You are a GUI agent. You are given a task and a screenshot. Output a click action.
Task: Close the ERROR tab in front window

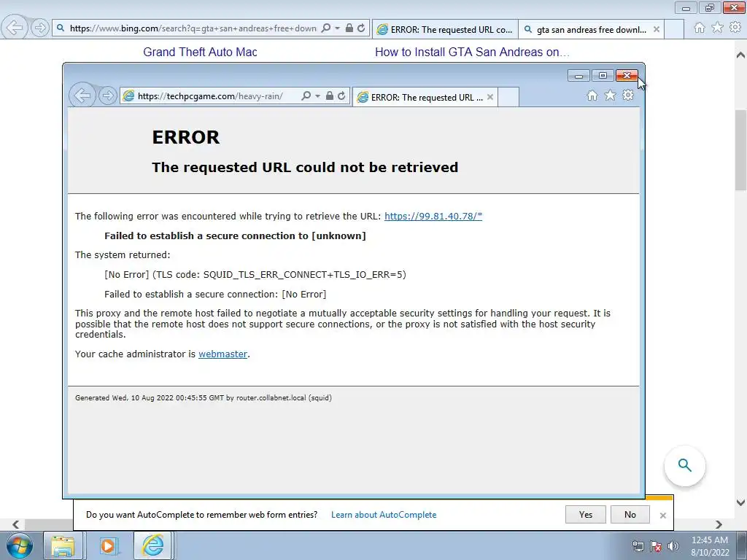click(490, 97)
